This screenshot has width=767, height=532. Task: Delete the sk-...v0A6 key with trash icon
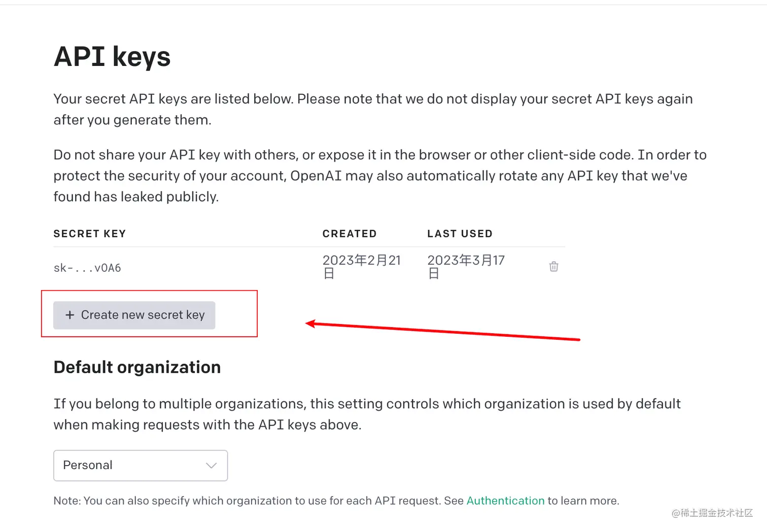(x=553, y=267)
